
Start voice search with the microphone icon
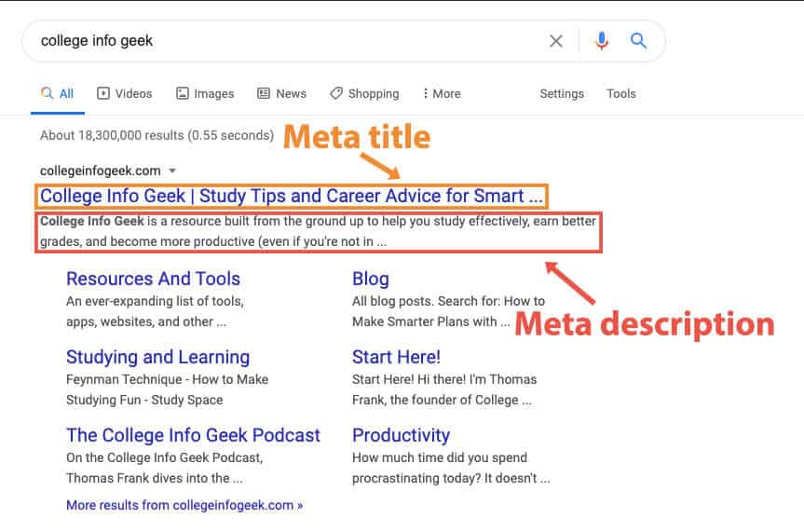602,41
